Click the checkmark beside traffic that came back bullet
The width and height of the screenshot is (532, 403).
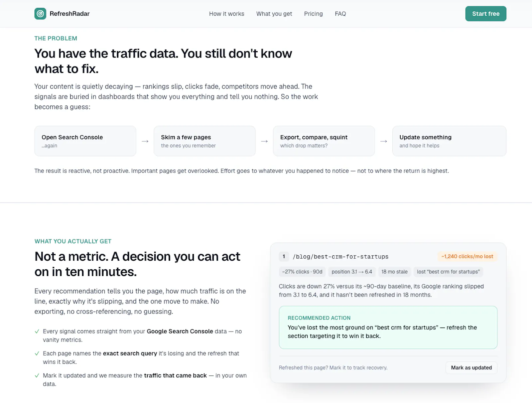pyautogui.click(x=37, y=376)
